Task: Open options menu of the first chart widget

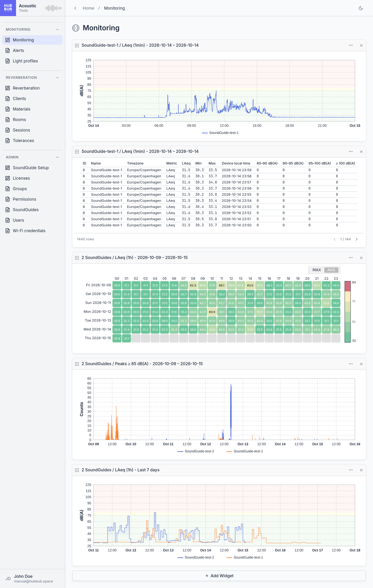Action: click(x=351, y=45)
